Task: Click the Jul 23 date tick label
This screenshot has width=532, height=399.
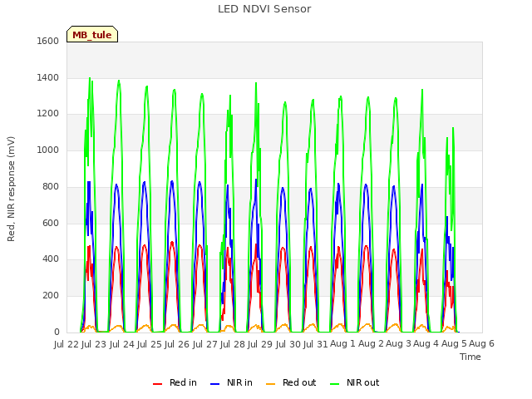Action: (94, 344)
